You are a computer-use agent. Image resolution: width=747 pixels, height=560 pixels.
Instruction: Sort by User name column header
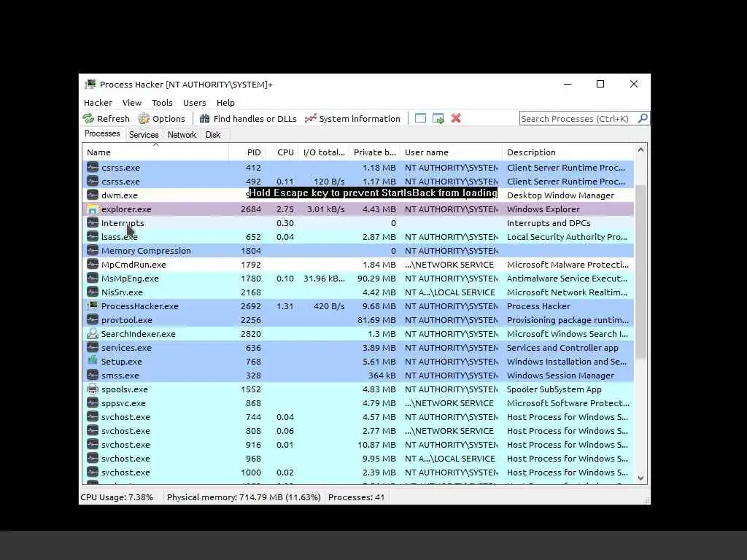click(x=451, y=152)
